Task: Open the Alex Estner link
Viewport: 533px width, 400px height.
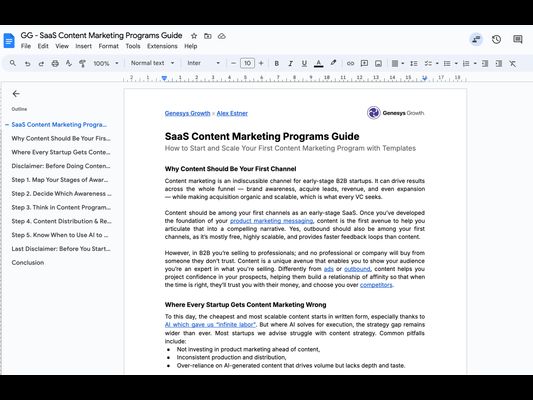Action: pos(232,114)
